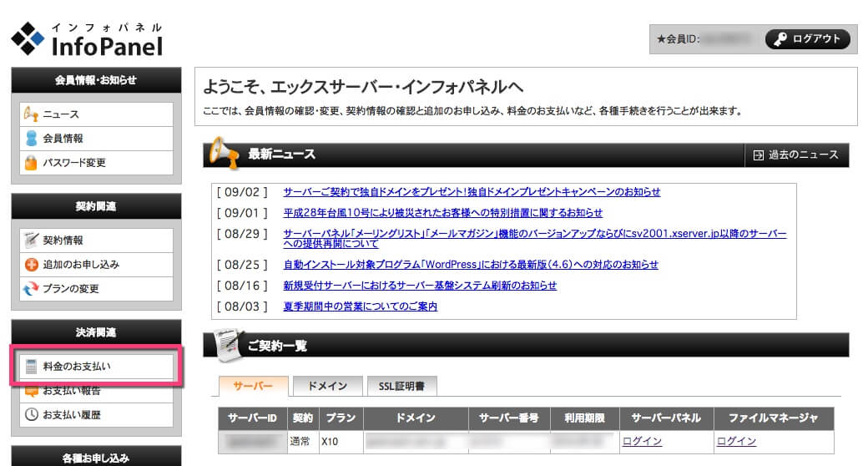Click the news key icon in sidebar
The width and height of the screenshot is (868, 466).
point(31,114)
